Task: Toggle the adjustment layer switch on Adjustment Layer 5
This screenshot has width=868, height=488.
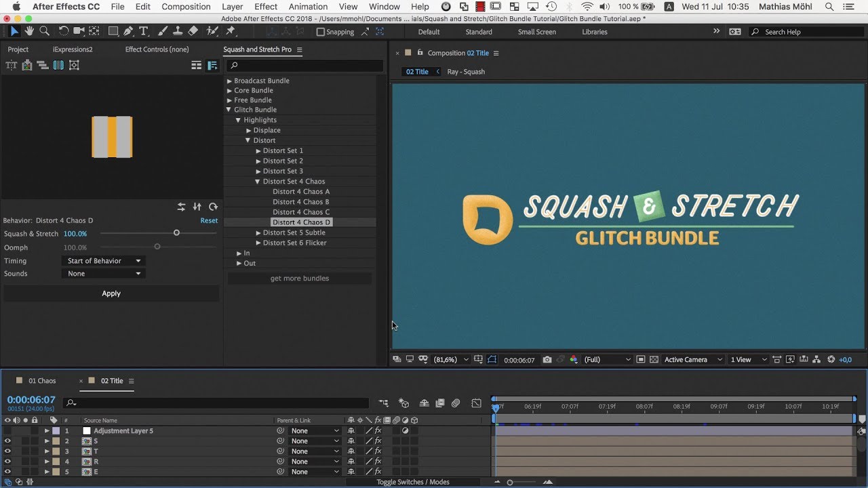Action: (x=405, y=431)
